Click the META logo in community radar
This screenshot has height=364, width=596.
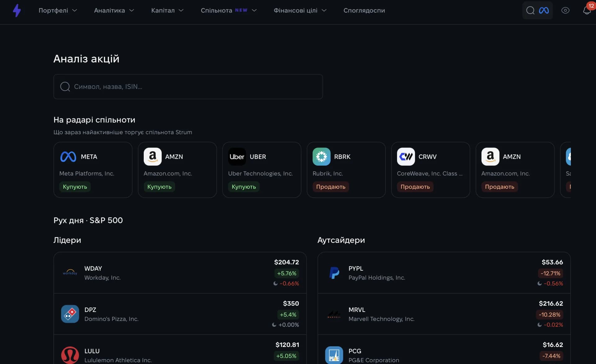click(68, 157)
